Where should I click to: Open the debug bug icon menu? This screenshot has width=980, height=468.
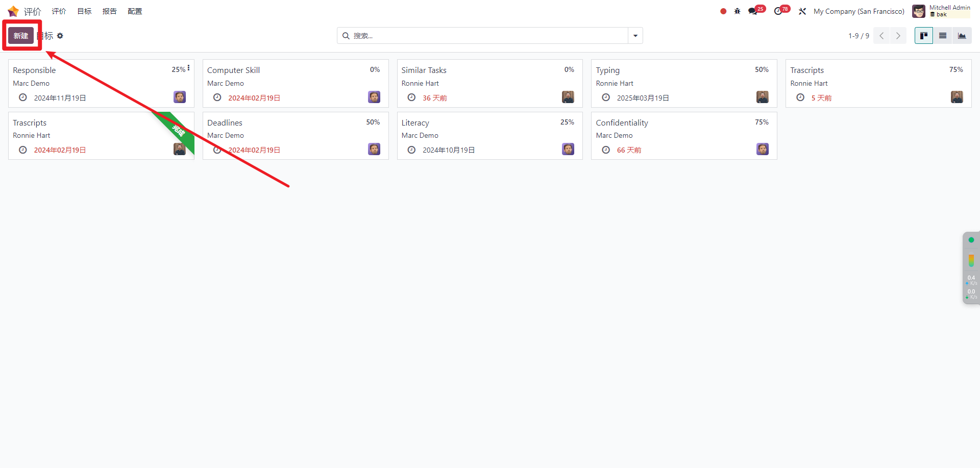737,11
